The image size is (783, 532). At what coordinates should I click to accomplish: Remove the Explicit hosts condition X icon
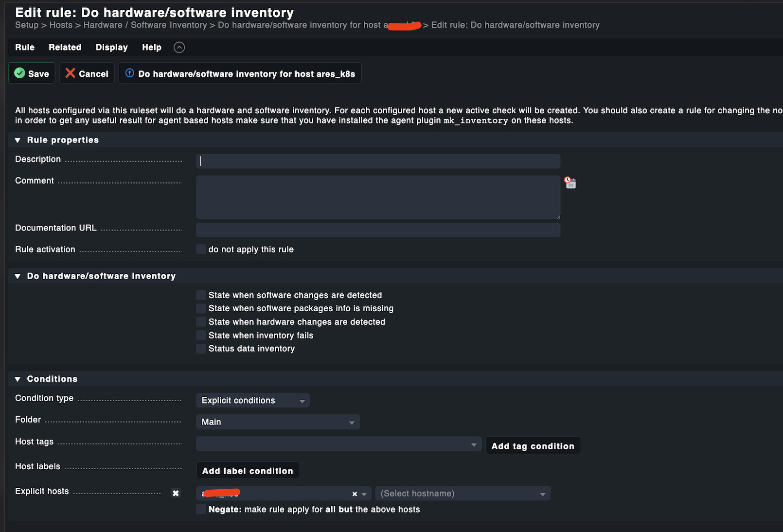(x=176, y=493)
